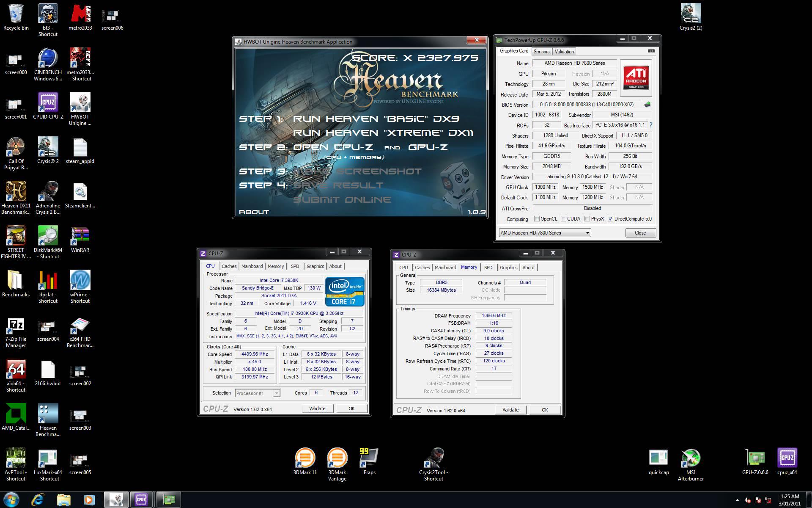
Task: Open 3DMark 11 desktop icon
Action: (305, 461)
